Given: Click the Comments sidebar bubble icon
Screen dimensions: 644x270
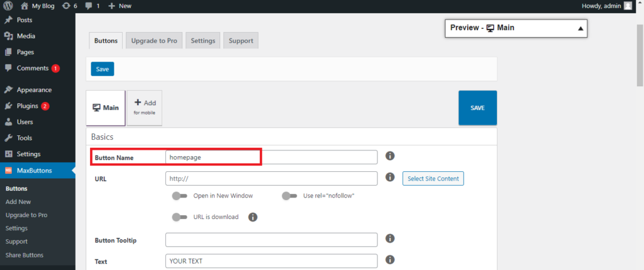Looking at the screenshot, I should (x=8, y=68).
